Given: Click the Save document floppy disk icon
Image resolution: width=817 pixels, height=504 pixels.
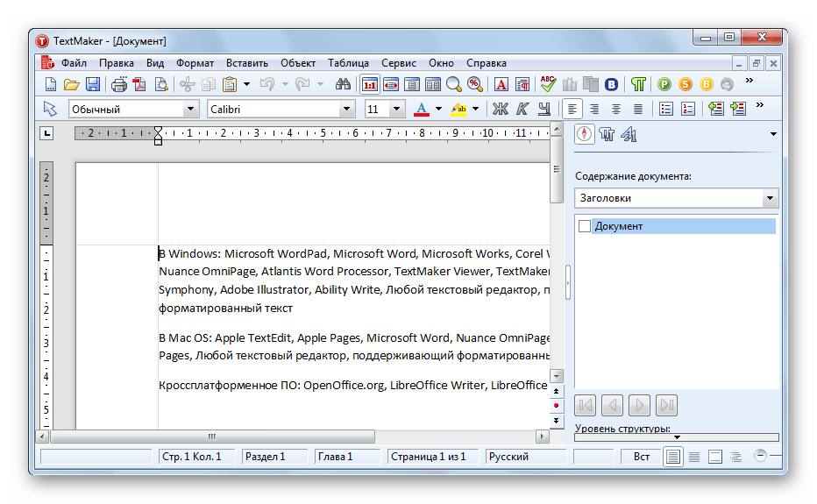Looking at the screenshot, I should (x=92, y=84).
